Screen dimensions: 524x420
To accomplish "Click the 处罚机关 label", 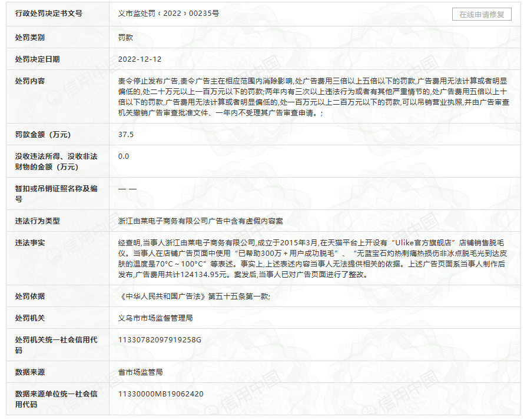I will (x=30, y=318).
